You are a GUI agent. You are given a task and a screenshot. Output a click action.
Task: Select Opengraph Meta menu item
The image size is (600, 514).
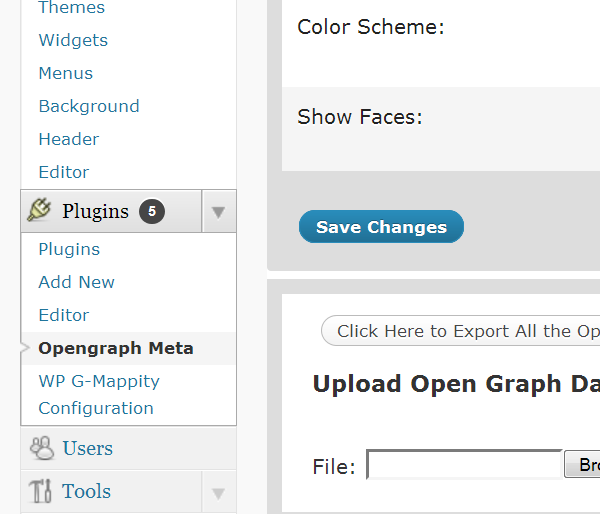[x=116, y=349]
